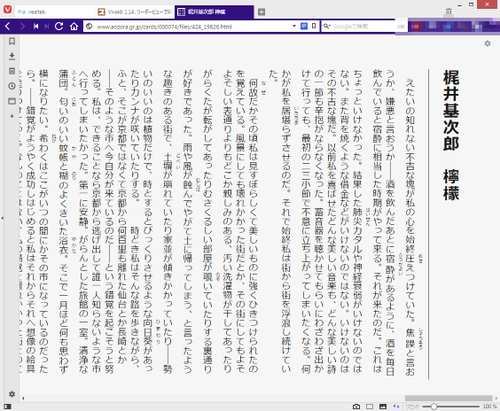This screenshot has height=411, width=500.
Task: Go forward to the next page
Action: pyautogui.click(x=22, y=26)
